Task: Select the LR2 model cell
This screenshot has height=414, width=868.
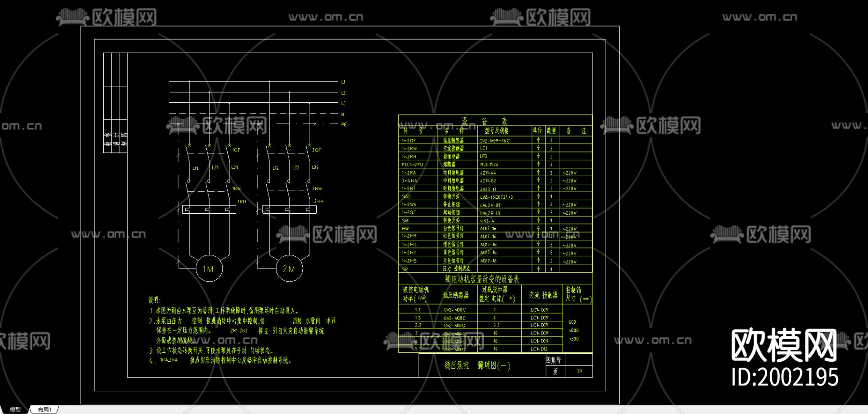Action: tap(484, 156)
